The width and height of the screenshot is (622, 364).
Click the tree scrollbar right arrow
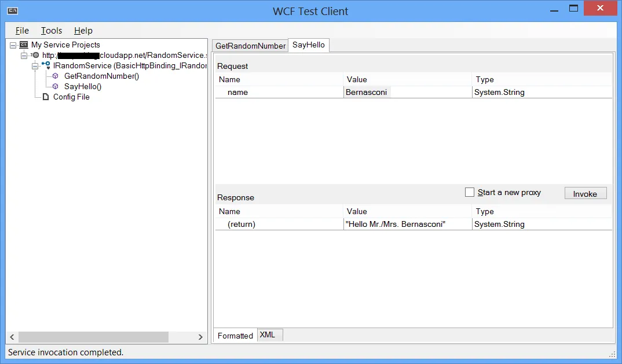[200, 337]
